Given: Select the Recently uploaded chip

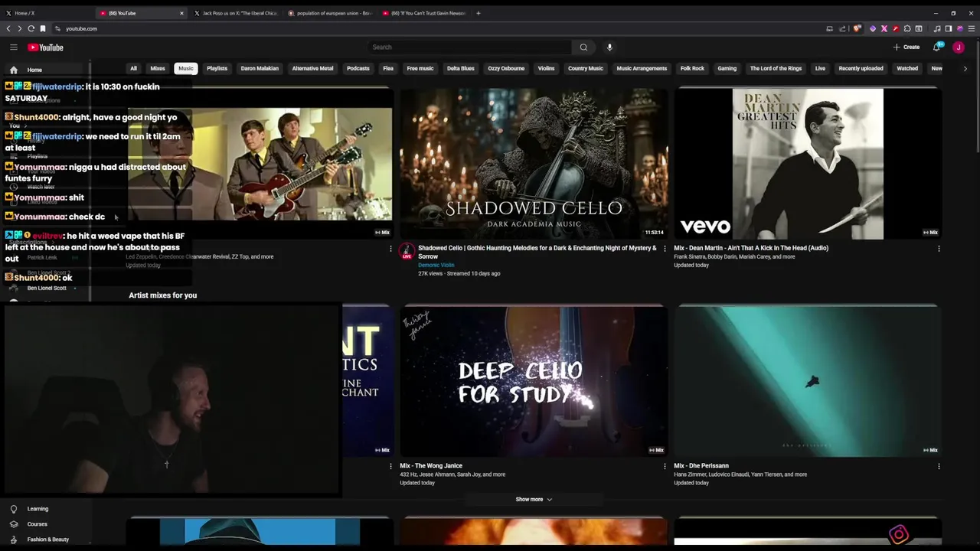Looking at the screenshot, I should [861, 68].
